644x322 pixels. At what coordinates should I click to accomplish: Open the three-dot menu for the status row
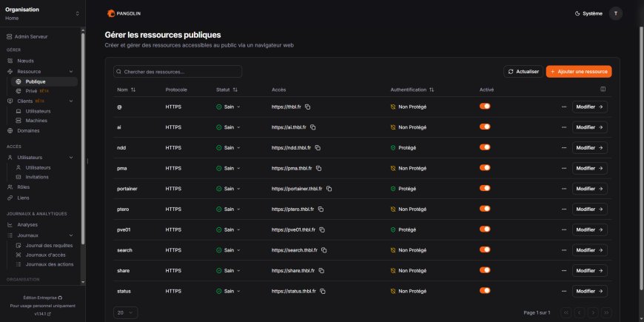coord(564,291)
